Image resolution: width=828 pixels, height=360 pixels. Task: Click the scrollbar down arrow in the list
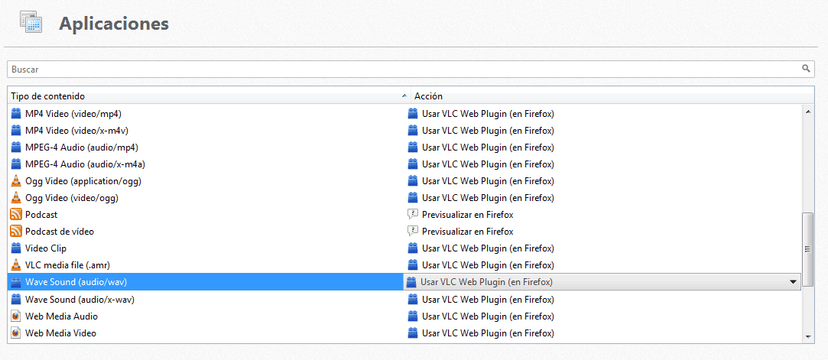coord(808,336)
